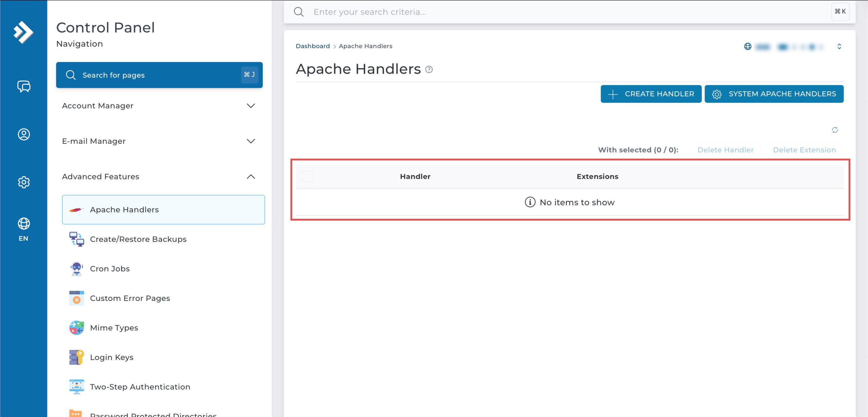Open Cron Jobs robot icon item
Screen dimensions: 868x417
click(77, 269)
